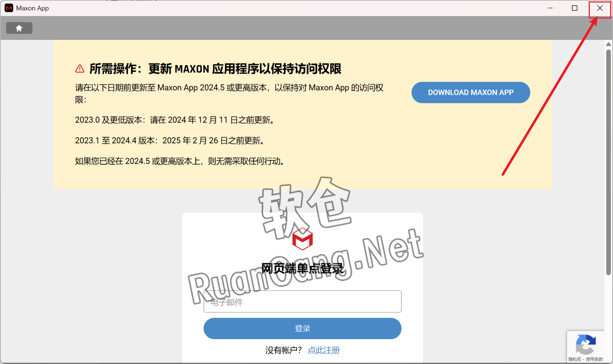This screenshot has height=364, width=613.
Task: Click the red warning triangle icon
Action: tap(80, 69)
